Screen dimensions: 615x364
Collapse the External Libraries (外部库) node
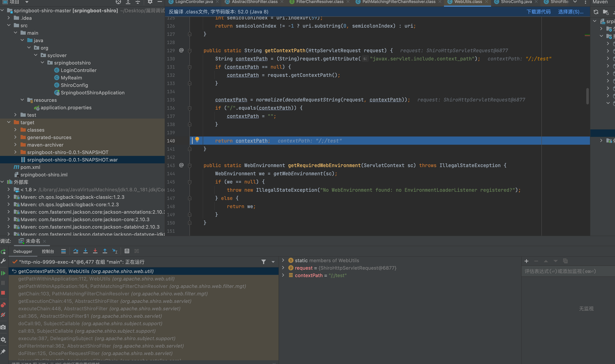pos(2,182)
